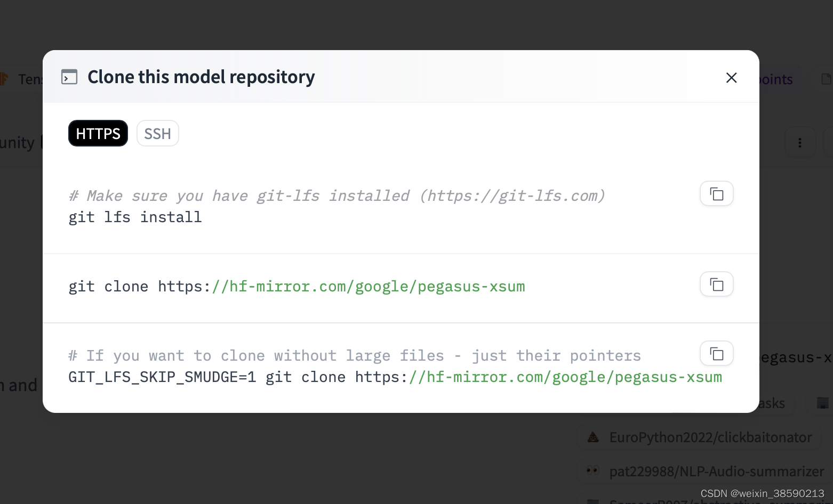The image size is (833, 504).
Task: Click the green hf-mirror clone URL
Action: pos(368,286)
